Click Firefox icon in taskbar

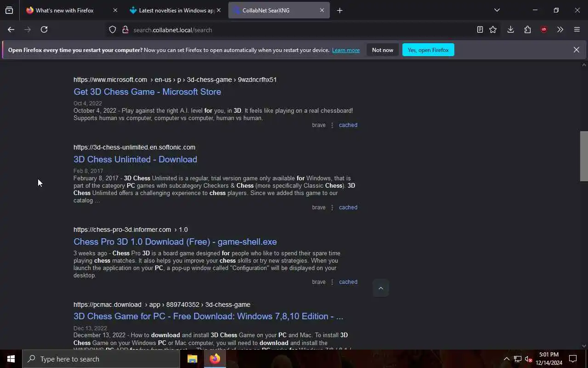(x=215, y=359)
